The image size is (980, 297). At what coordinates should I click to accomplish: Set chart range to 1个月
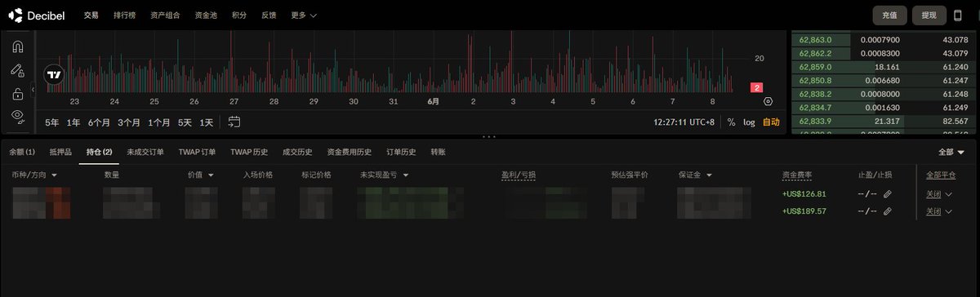pyautogui.click(x=159, y=122)
